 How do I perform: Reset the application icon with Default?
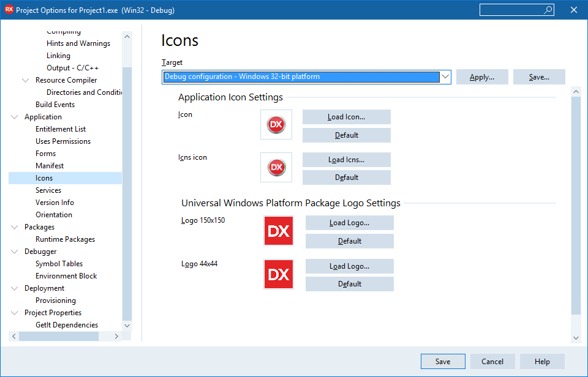pos(346,135)
